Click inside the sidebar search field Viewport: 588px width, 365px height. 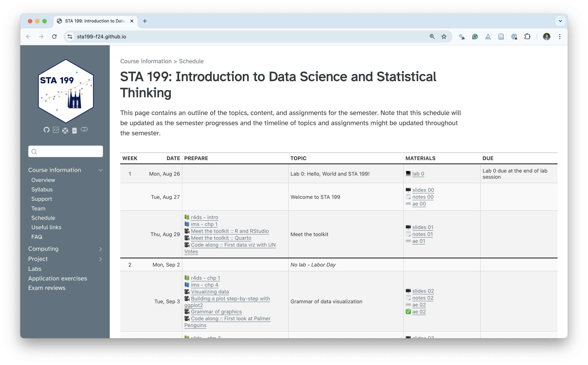click(x=65, y=151)
